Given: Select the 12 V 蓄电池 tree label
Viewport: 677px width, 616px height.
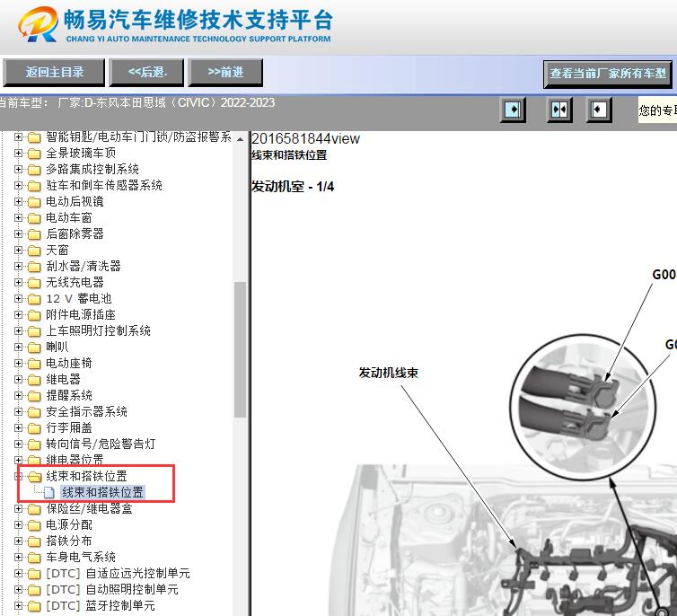Looking at the screenshot, I should pos(79,299).
